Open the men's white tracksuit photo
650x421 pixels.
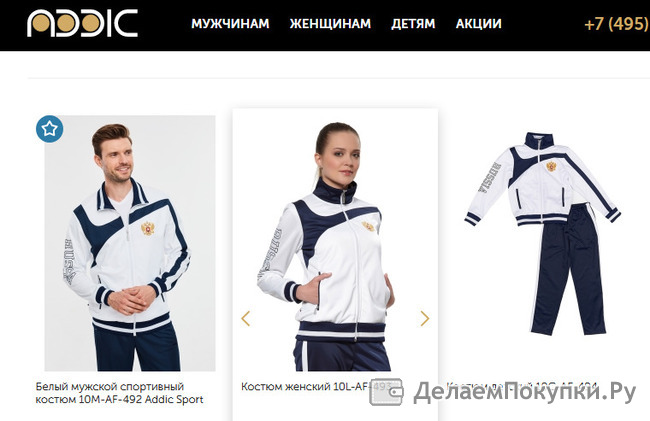[x=130, y=243]
